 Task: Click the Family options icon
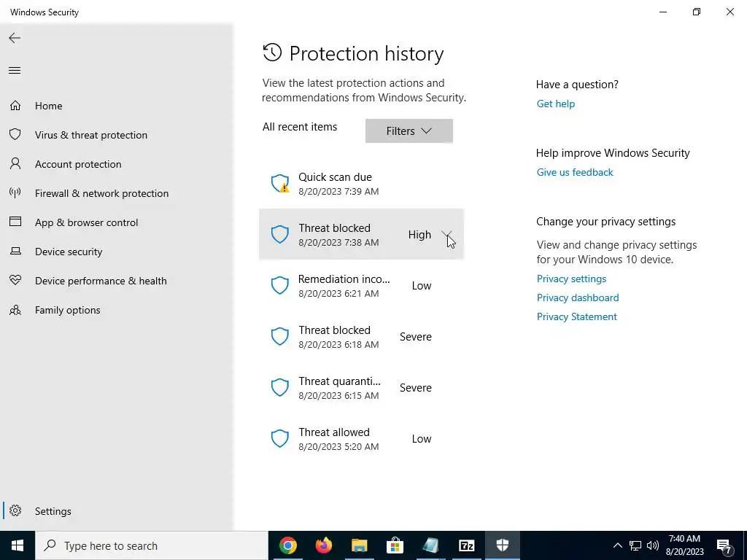coord(15,310)
